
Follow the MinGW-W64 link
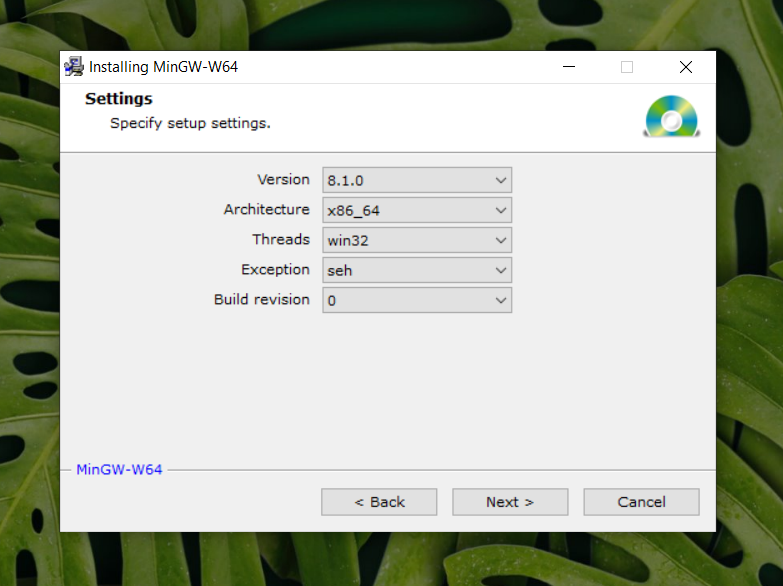tap(119, 470)
